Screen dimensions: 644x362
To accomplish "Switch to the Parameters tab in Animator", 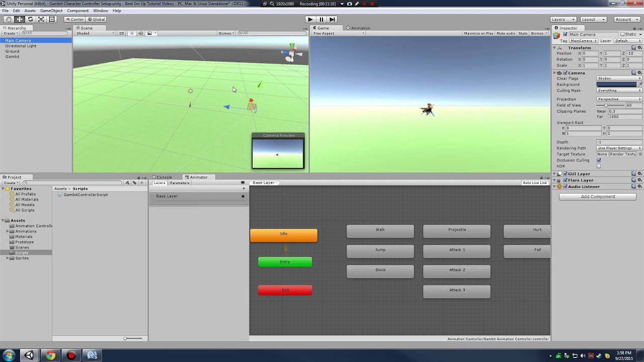I will (180, 183).
